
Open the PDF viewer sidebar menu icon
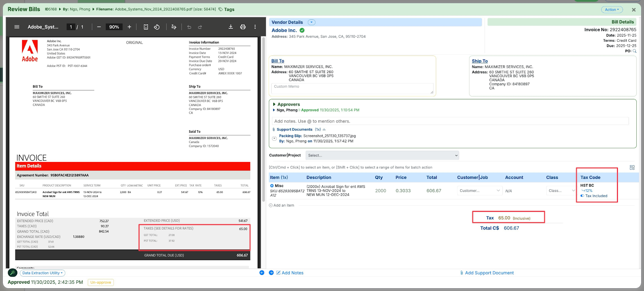pyautogui.click(x=17, y=27)
